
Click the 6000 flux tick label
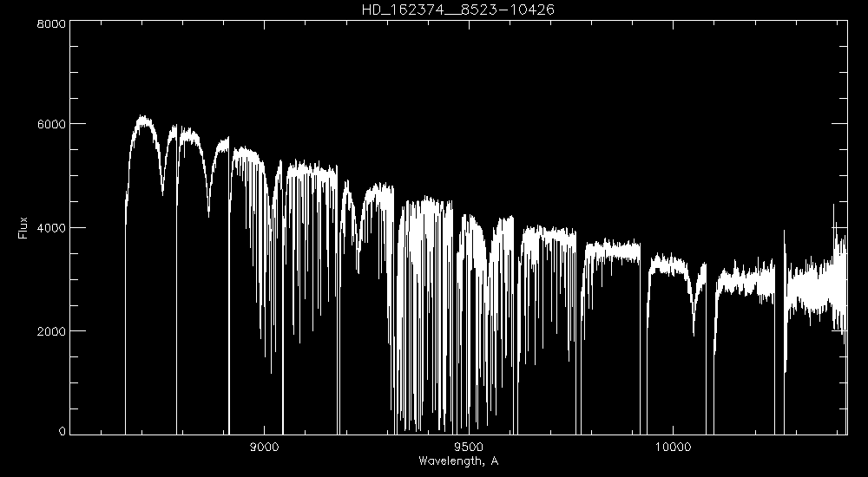coord(52,124)
